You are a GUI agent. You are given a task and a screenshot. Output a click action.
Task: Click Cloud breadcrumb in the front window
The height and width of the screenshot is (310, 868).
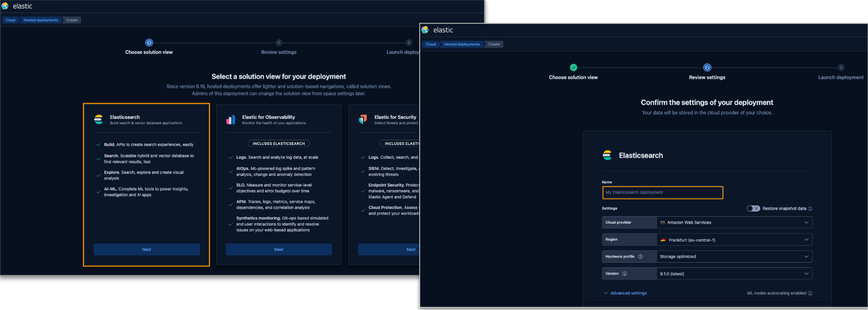(x=430, y=45)
